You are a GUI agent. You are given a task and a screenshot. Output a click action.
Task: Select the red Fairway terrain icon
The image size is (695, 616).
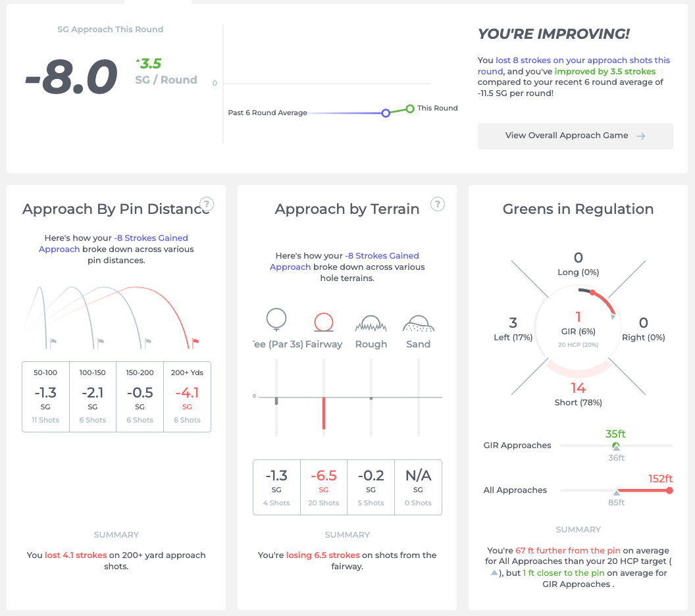click(324, 322)
